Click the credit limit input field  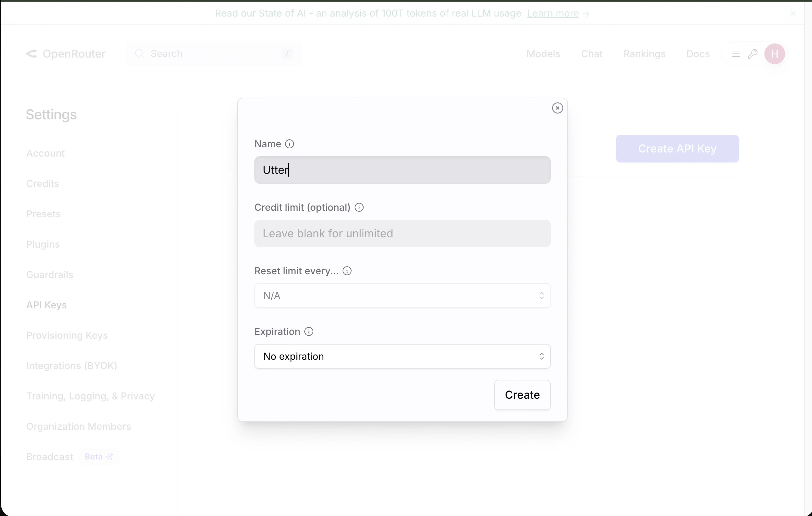(402, 234)
